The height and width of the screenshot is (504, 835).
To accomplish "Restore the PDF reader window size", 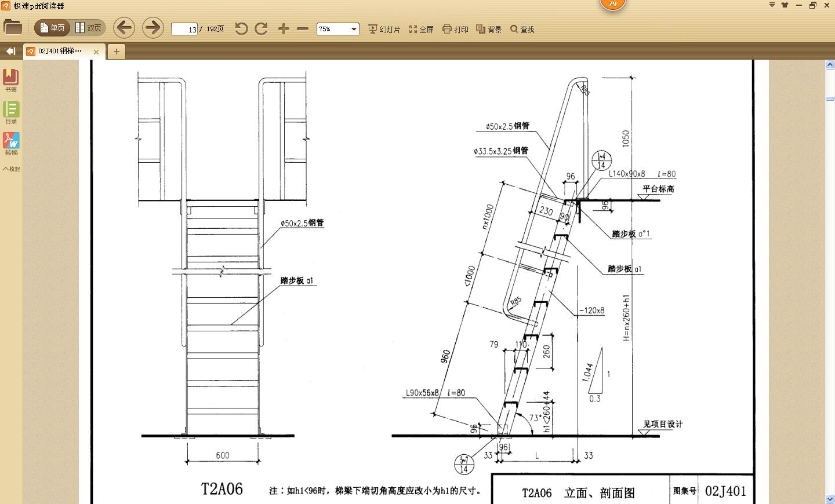I will [x=812, y=5].
